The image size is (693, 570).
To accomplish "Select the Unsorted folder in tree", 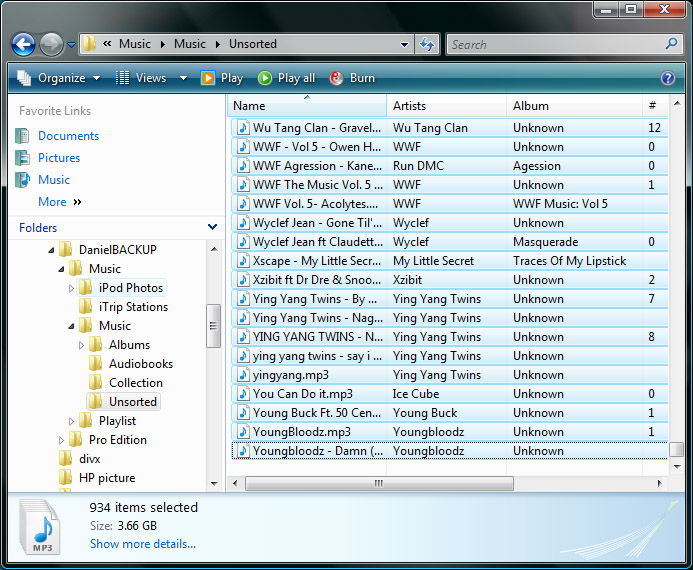I will click(x=133, y=402).
